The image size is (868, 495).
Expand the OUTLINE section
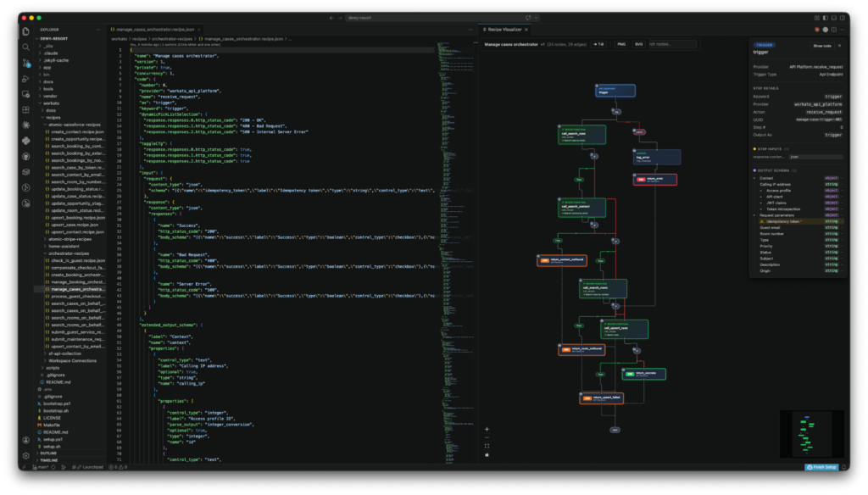coord(48,453)
